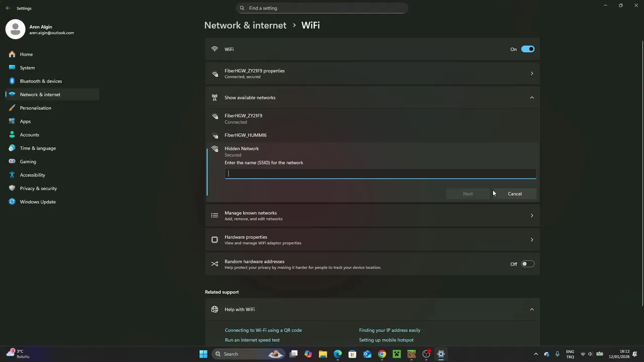Open Microsoft Store from the taskbar
This screenshot has height=362, width=644.
(353, 354)
